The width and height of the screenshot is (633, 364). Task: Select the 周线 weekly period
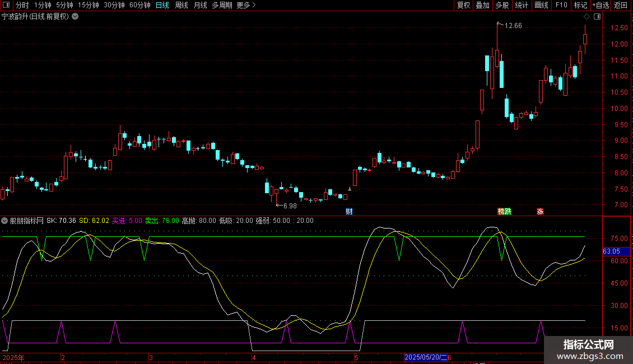pos(181,6)
